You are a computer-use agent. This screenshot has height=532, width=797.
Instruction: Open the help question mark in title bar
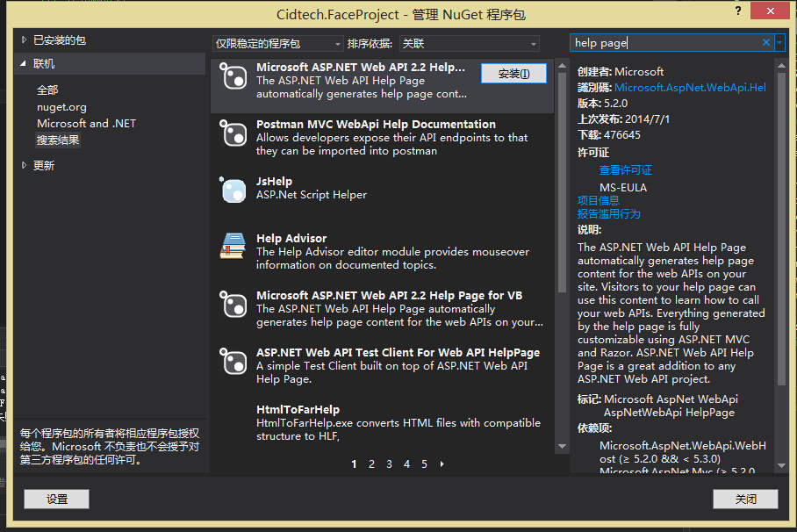click(x=738, y=11)
